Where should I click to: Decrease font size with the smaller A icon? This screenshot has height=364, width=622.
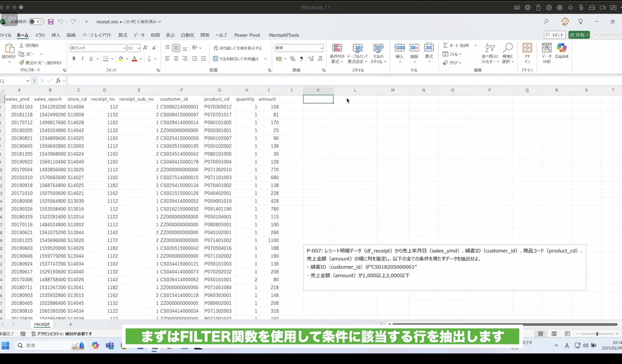(154, 48)
